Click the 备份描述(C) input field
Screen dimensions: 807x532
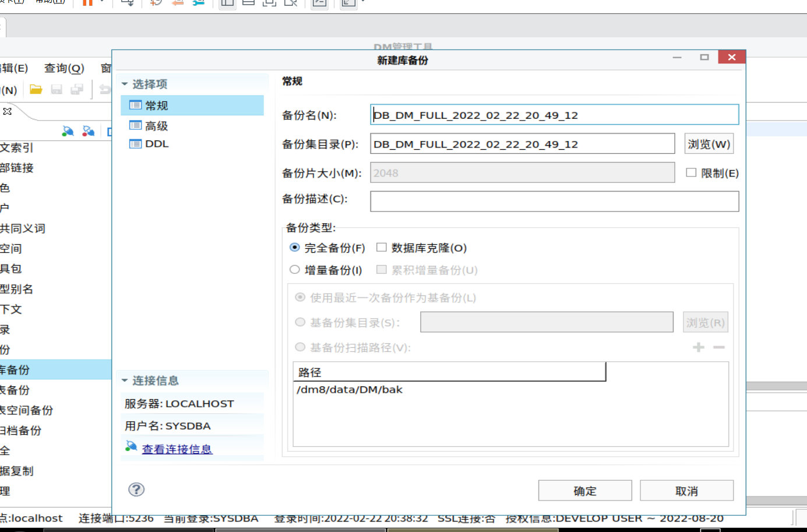pyautogui.click(x=555, y=201)
